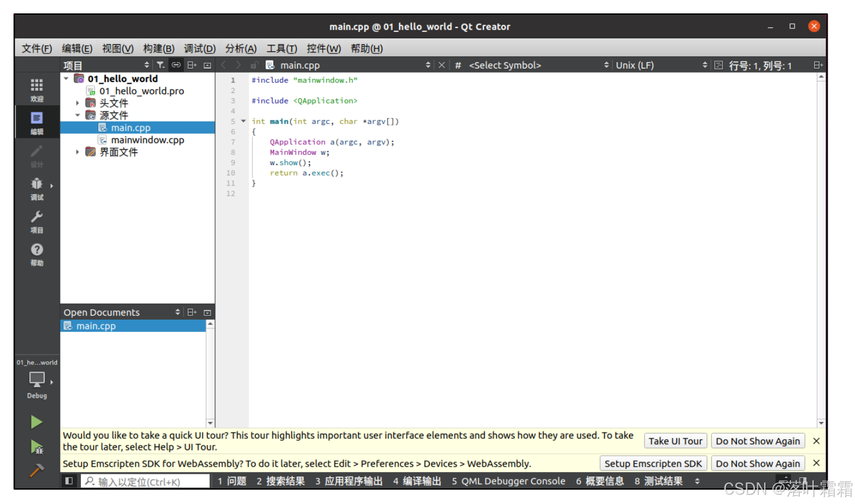Switch to 编辑 (Edit) mode
This screenshot has width=855, height=504.
coord(37,122)
